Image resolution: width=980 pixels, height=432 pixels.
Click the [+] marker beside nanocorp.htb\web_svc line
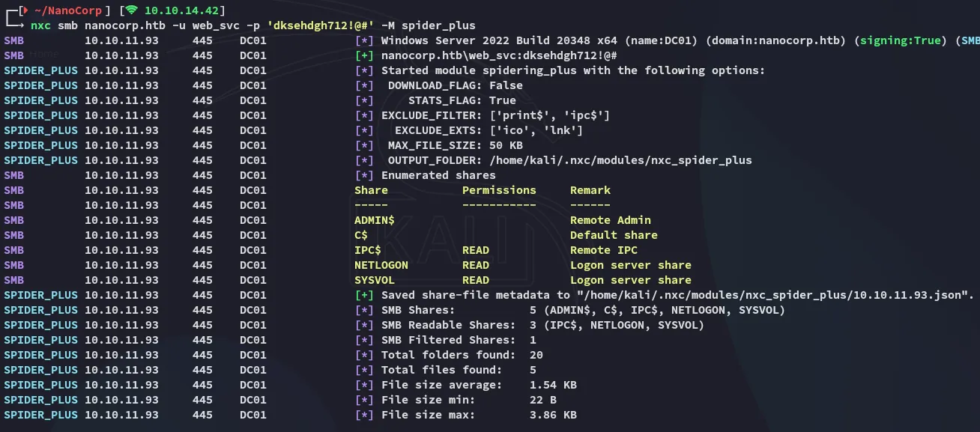(364, 55)
